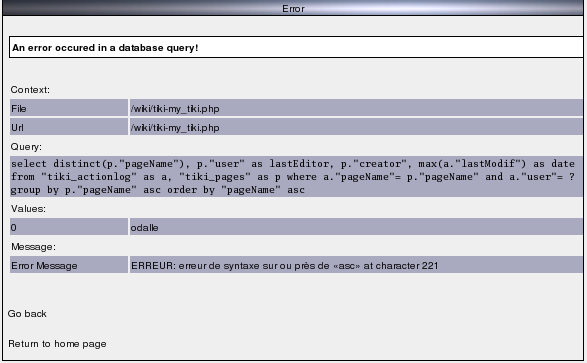Click the query line starting 'group by'

pyautogui.click(x=158, y=190)
